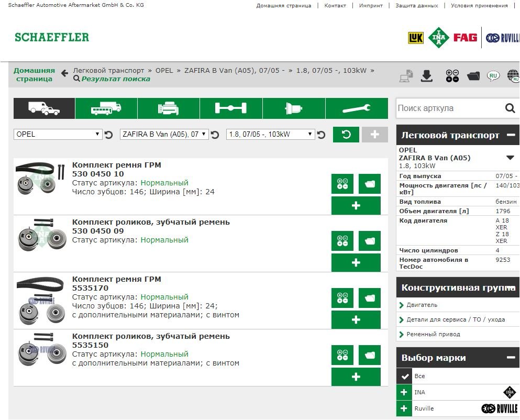Click the Schaeffler logo
Screen dimensions: 520x420
coord(52,37)
